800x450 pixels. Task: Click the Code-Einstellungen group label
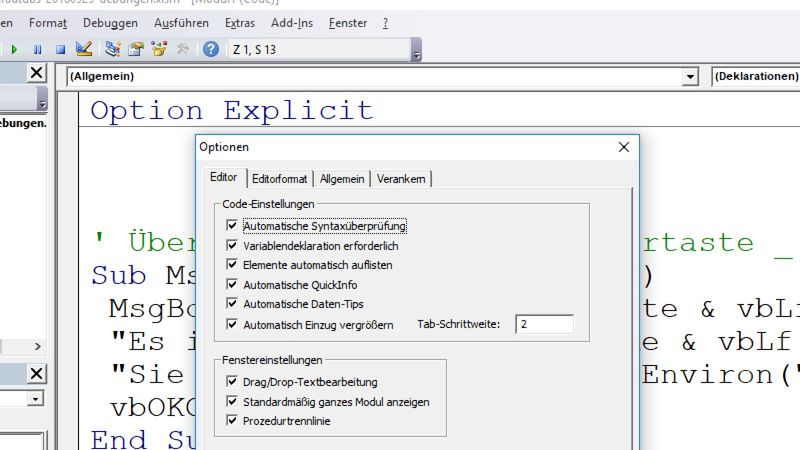tap(268, 204)
